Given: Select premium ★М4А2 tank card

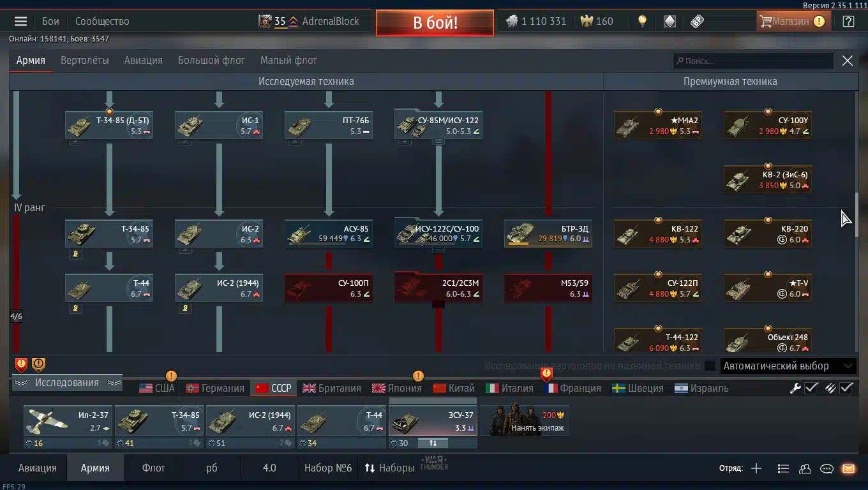Looking at the screenshot, I should click(658, 125).
